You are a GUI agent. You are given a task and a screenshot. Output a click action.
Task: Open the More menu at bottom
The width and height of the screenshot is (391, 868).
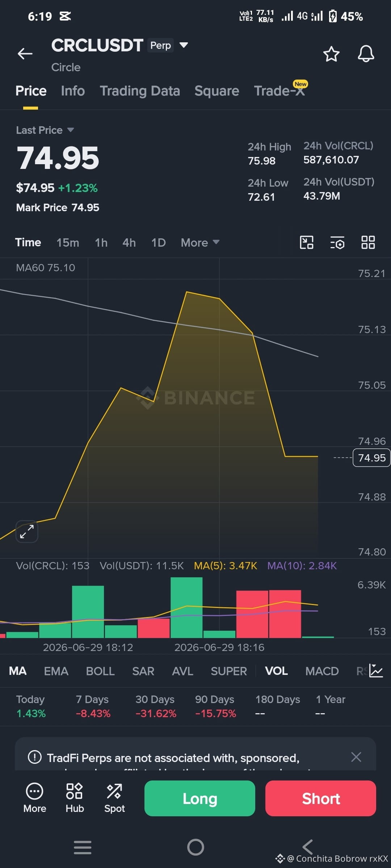click(x=35, y=798)
